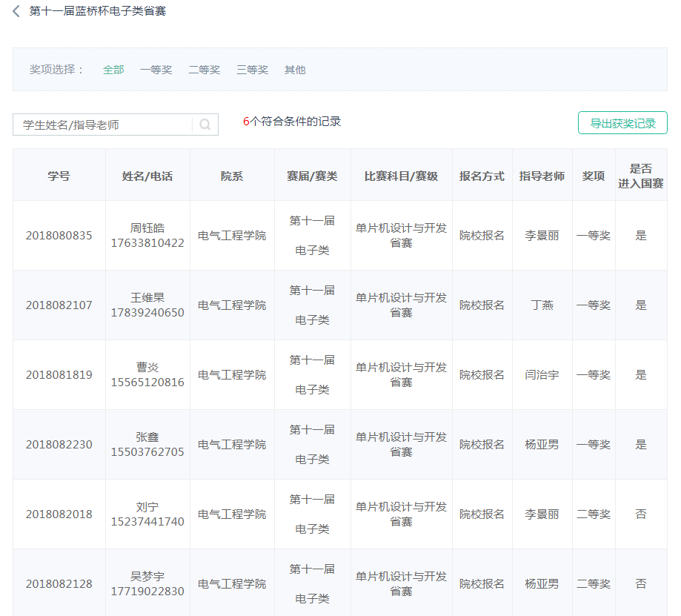
Task: Click the 奖项 column header
Action: 593,176
